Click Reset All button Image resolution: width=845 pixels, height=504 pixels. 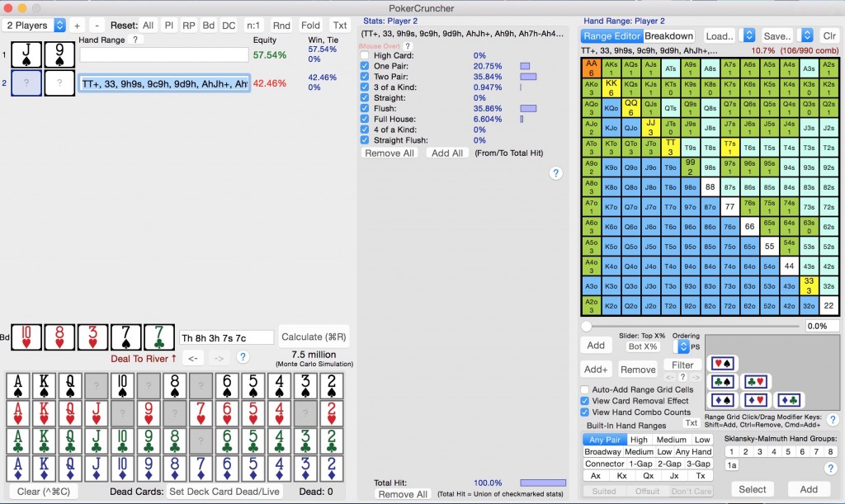(149, 26)
